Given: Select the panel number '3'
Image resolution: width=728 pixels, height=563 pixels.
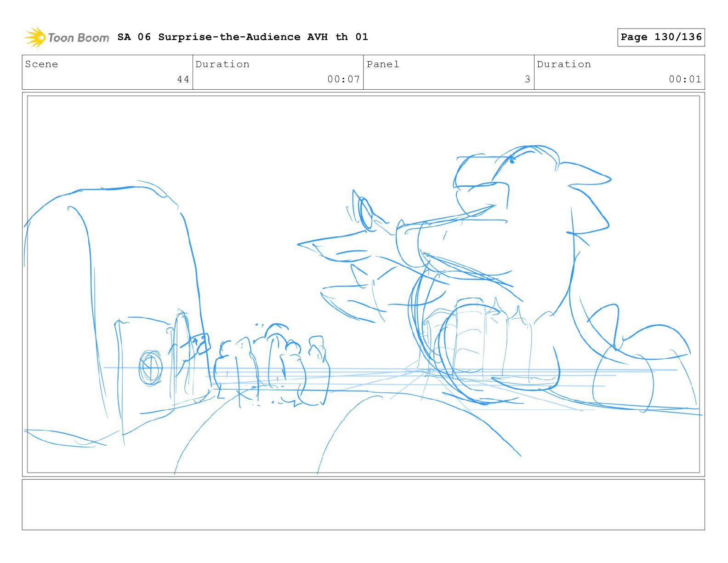Looking at the screenshot, I should pos(528,79).
